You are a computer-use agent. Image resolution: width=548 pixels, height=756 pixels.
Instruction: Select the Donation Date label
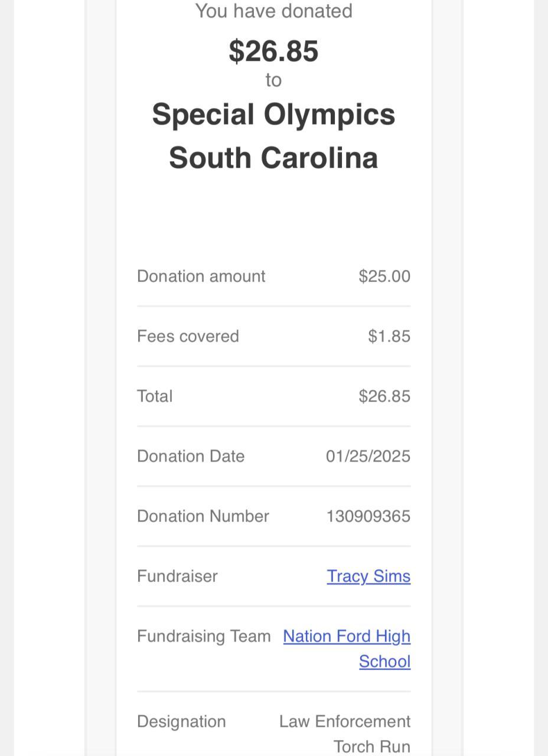[191, 456]
